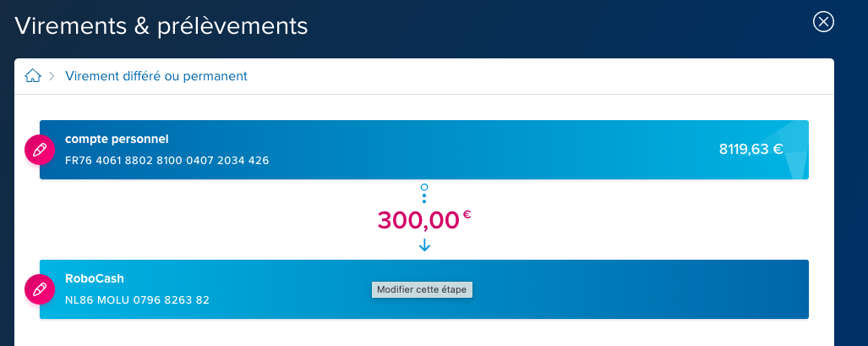Image resolution: width=868 pixels, height=346 pixels.
Task: Click the pink pencil icon beside compte personnel
Action: (40, 150)
